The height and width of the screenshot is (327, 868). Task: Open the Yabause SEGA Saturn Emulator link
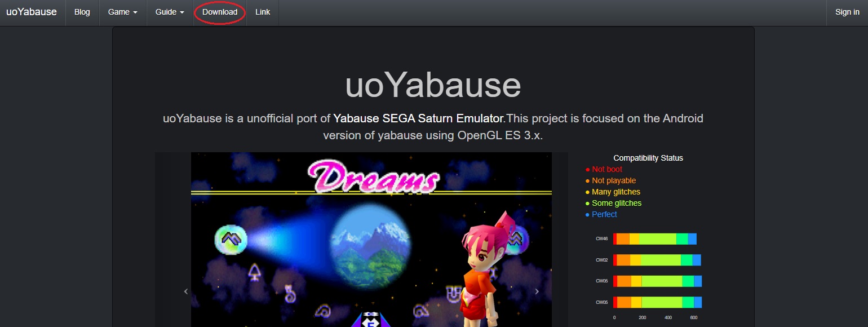[x=418, y=118]
